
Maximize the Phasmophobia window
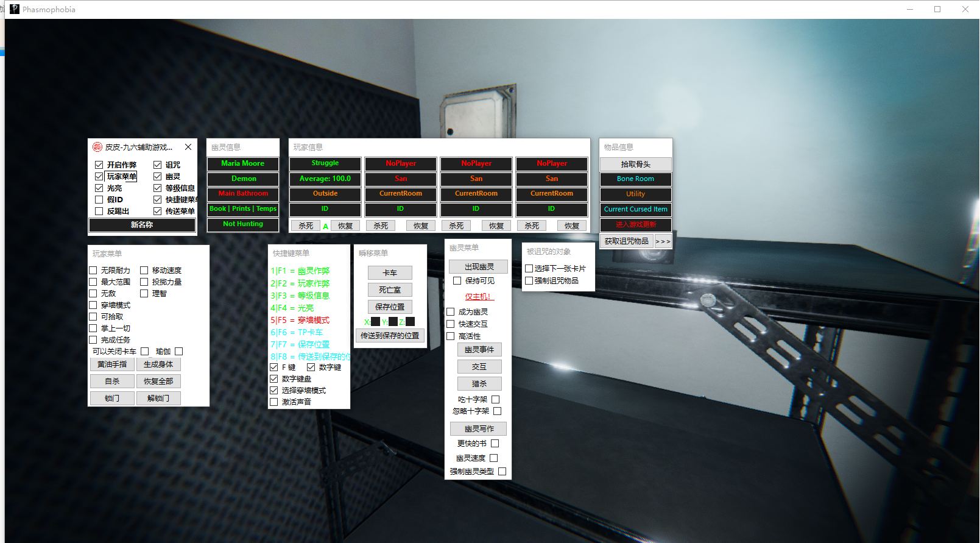937,9
